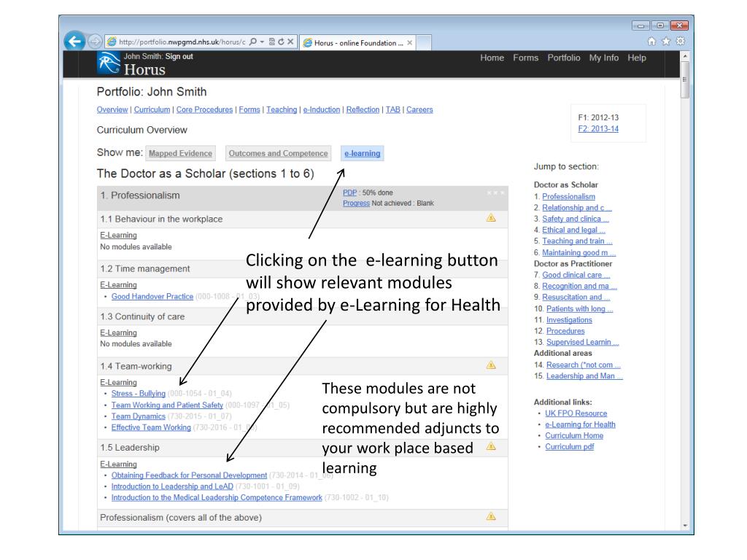Jump to section 7 Good clinical care
Image resolution: width=747 pixels, height=560 pixels.
576,275
